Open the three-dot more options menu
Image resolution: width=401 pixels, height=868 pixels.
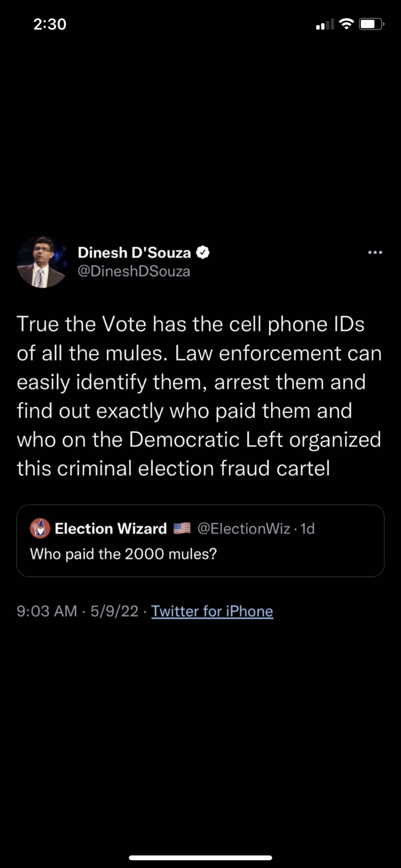pos(375,253)
